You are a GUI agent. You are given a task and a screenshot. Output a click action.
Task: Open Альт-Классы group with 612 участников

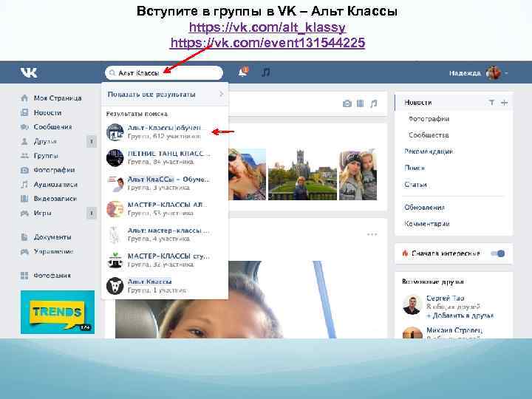[165, 132]
